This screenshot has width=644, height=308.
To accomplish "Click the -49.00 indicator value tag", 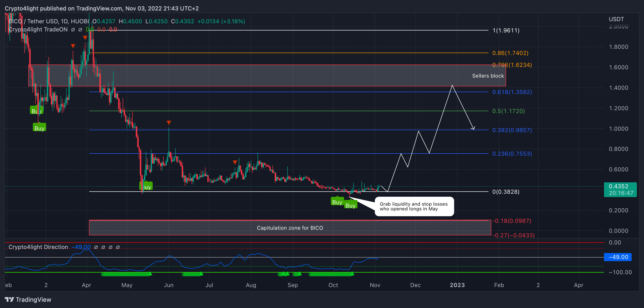I will pyautogui.click(x=618, y=257).
